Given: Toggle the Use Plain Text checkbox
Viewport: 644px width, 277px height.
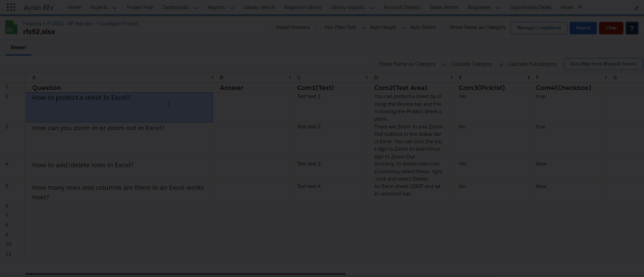Looking at the screenshot, I should pos(318,28).
